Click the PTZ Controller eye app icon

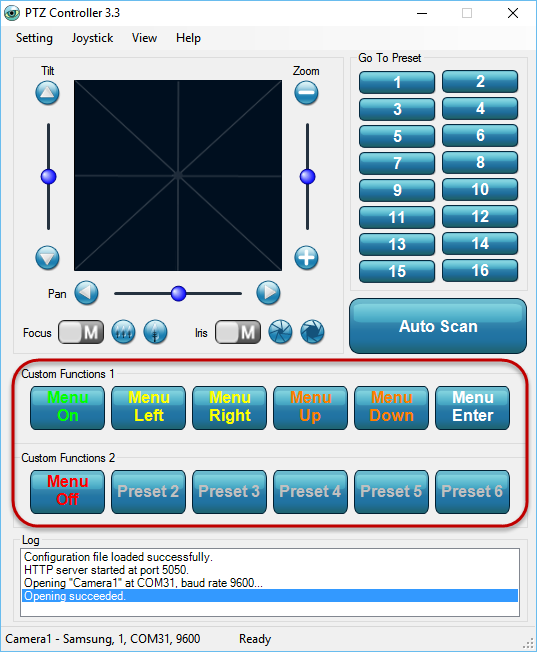[12, 13]
